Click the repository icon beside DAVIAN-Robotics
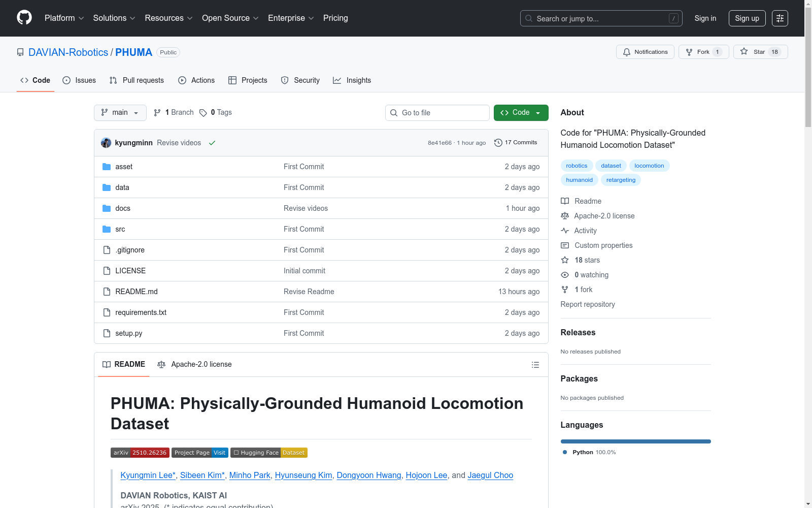The image size is (812, 508). point(20,52)
